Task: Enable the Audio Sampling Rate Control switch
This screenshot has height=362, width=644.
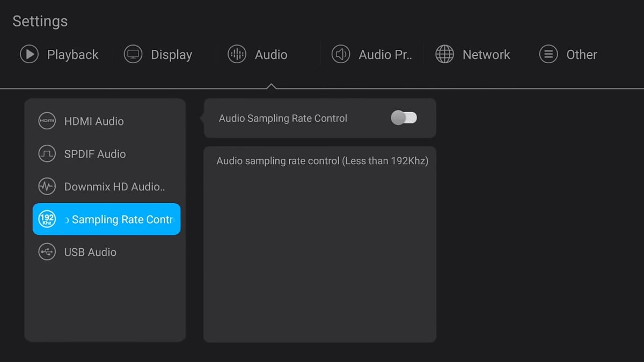Action: pos(404,118)
